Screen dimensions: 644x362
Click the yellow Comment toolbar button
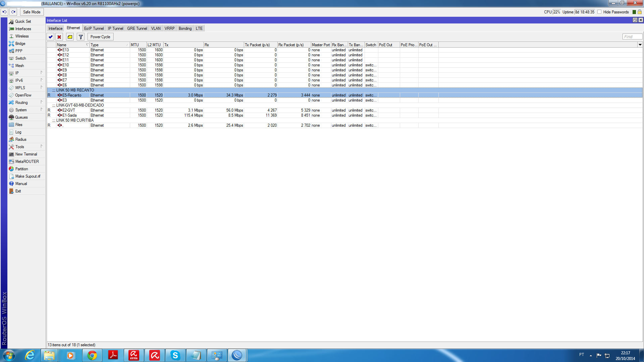(x=70, y=37)
